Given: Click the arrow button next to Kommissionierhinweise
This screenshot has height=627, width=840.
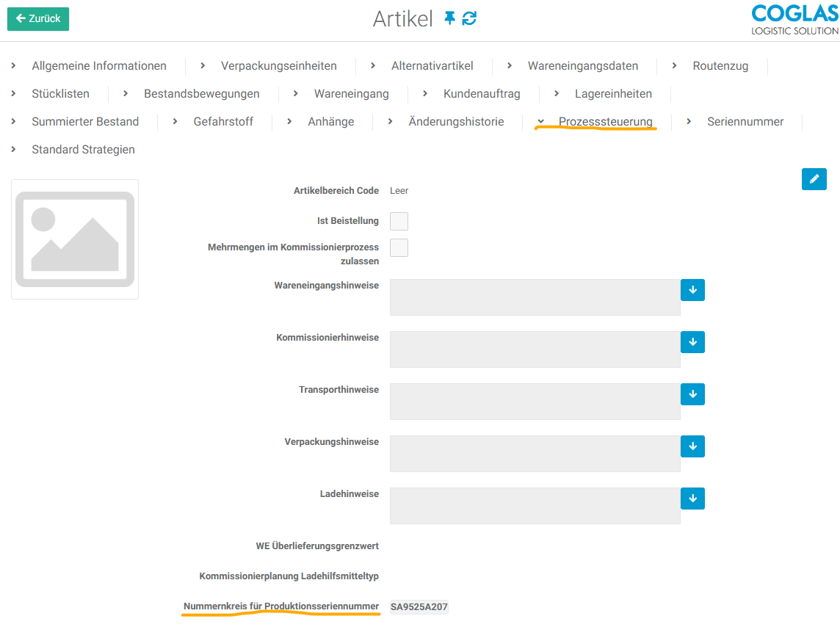Looking at the screenshot, I should coord(692,342).
